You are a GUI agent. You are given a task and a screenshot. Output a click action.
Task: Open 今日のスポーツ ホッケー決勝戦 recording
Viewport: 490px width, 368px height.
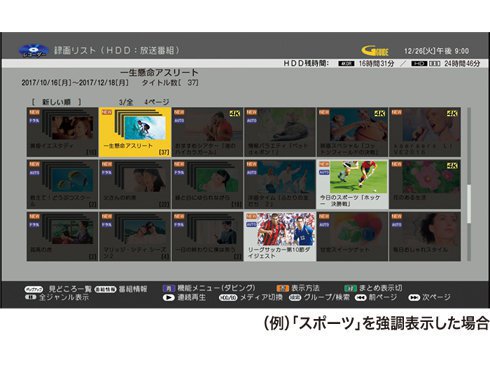pyautogui.click(x=352, y=184)
